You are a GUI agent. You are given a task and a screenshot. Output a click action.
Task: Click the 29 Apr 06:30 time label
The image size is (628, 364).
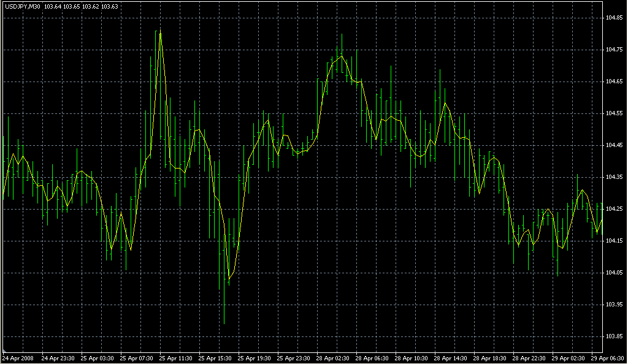click(x=608, y=358)
